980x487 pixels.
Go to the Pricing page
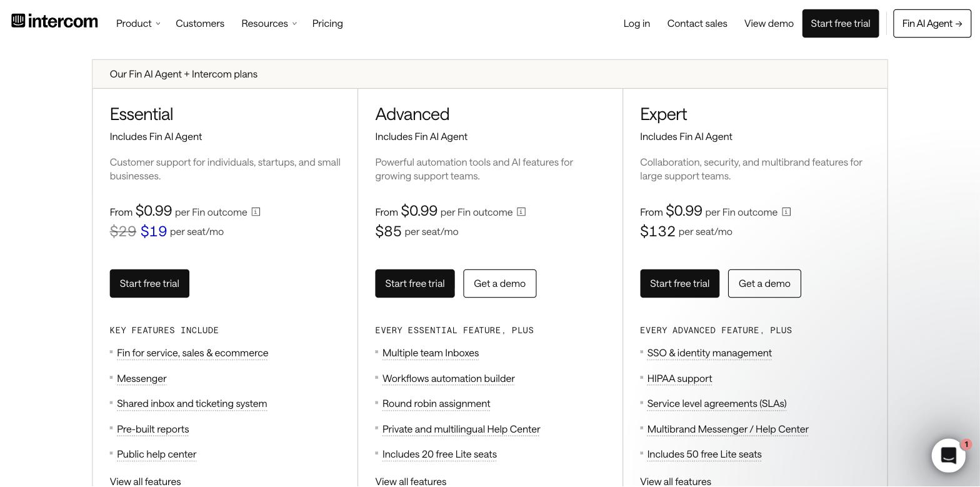coord(327,23)
